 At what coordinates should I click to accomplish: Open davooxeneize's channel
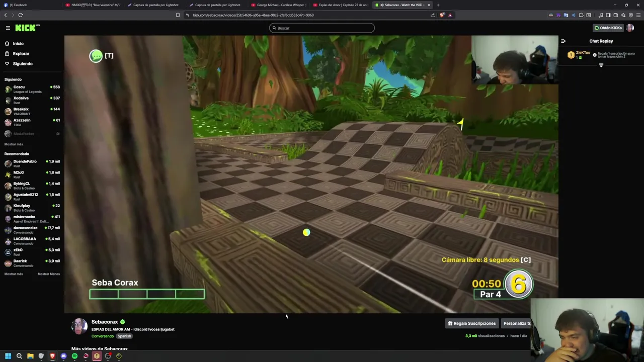[x=31, y=230]
